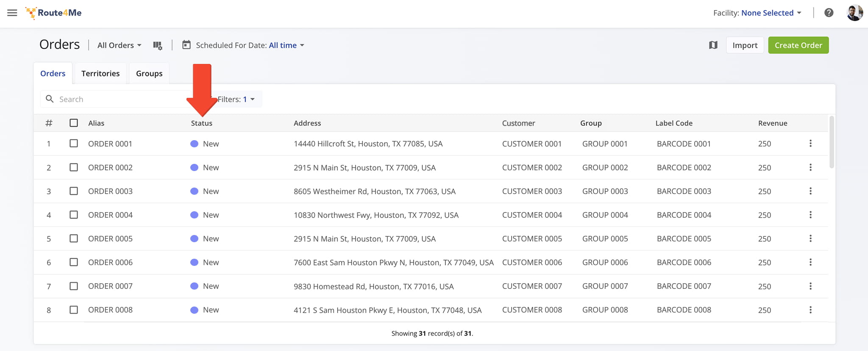The image size is (868, 351).
Task: Open the column settings icon
Action: pos(158,45)
